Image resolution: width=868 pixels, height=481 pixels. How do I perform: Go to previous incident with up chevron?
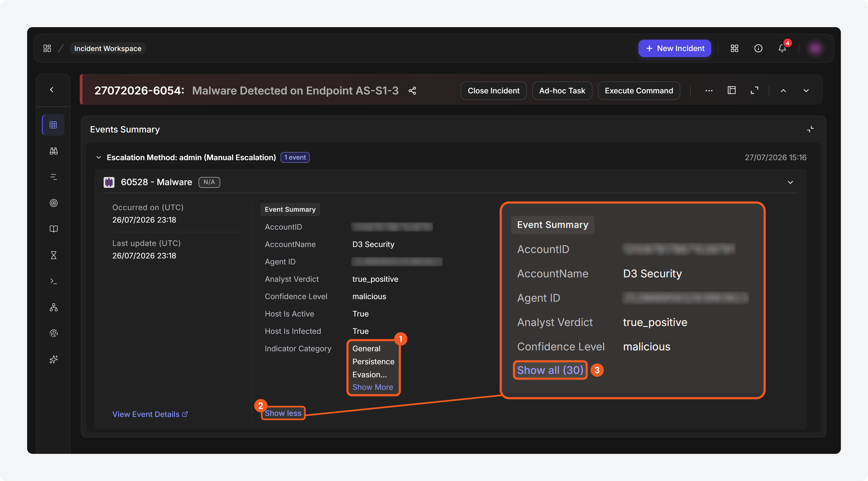[x=783, y=91]
